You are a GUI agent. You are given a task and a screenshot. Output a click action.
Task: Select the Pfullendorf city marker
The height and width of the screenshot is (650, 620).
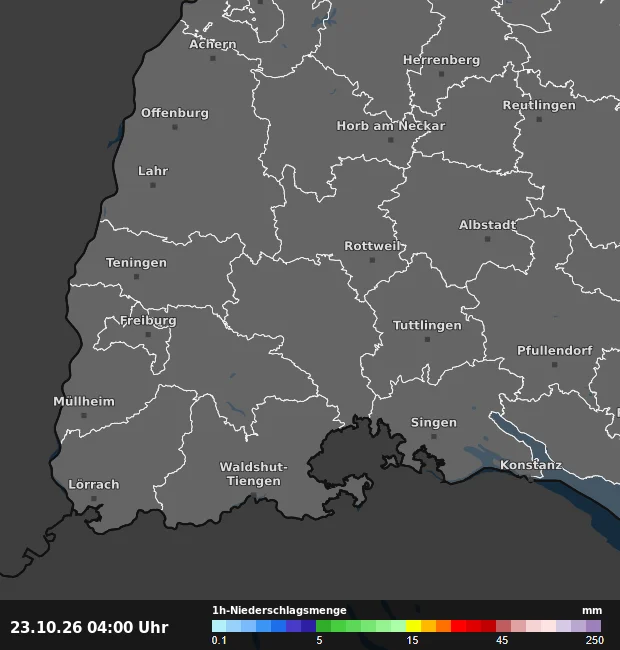coord(555,365)
